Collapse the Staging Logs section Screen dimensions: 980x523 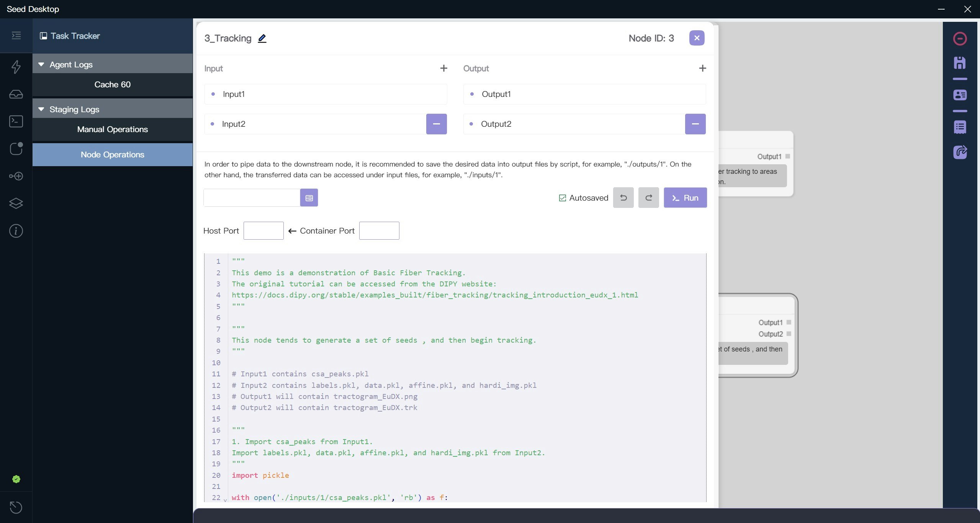pyautogui.click(x=41, y=109)
